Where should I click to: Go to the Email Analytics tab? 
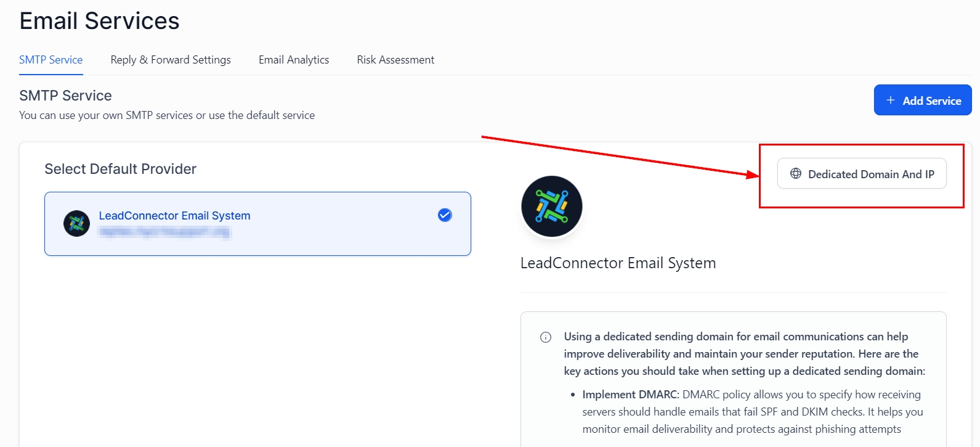tap(294, 60)
